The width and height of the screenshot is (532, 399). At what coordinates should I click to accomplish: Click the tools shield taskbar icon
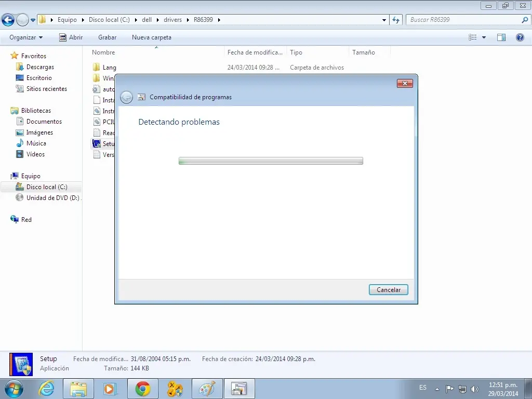[x=175, y=389]
